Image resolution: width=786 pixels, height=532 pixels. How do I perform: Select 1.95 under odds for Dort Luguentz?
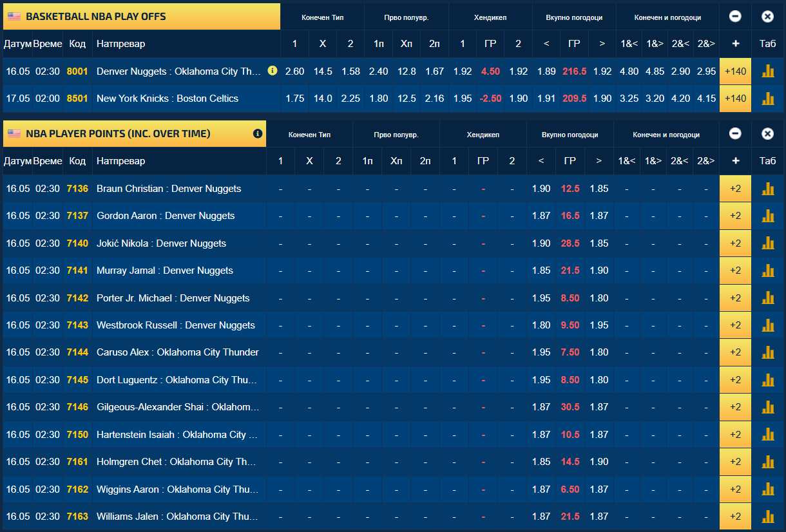coord(541,380)
